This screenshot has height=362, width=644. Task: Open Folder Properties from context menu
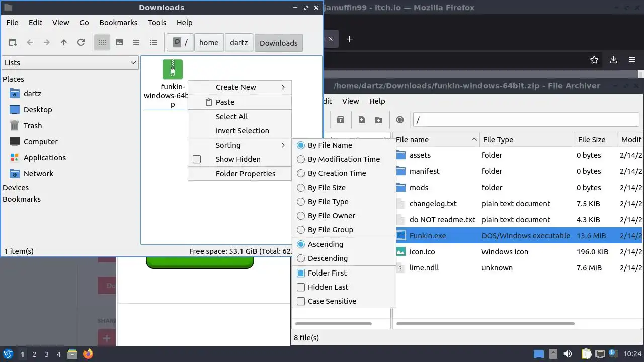(239, 174)
